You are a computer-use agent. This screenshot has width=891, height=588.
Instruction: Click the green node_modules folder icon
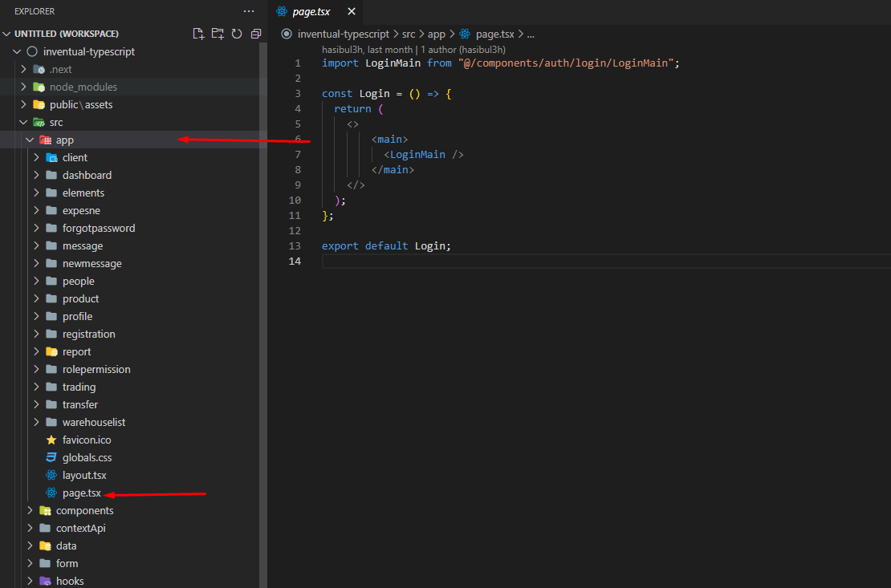39,87
